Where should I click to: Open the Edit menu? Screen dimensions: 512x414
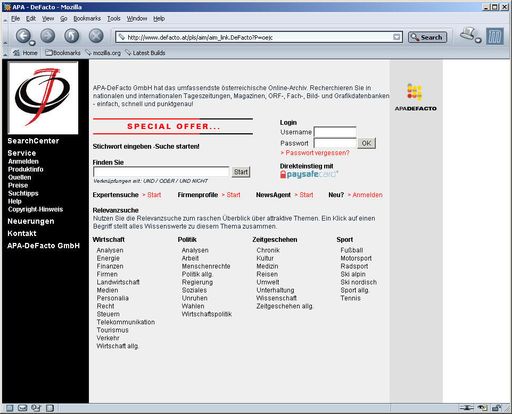(31, 19)
